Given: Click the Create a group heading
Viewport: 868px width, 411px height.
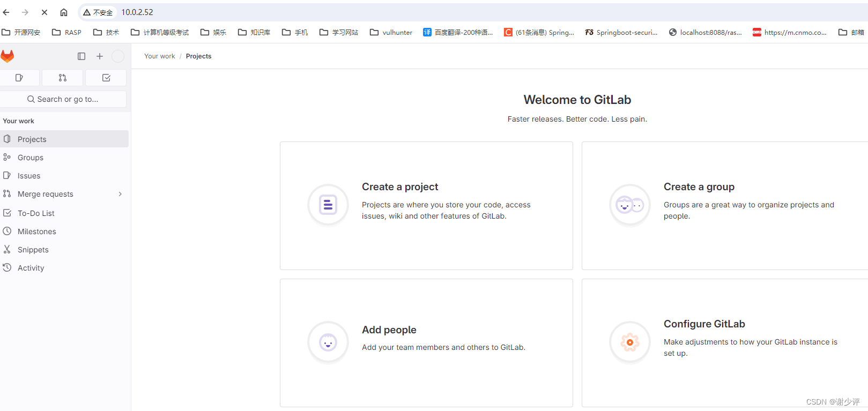Looking at the screenshot, I should pos(699,186).
